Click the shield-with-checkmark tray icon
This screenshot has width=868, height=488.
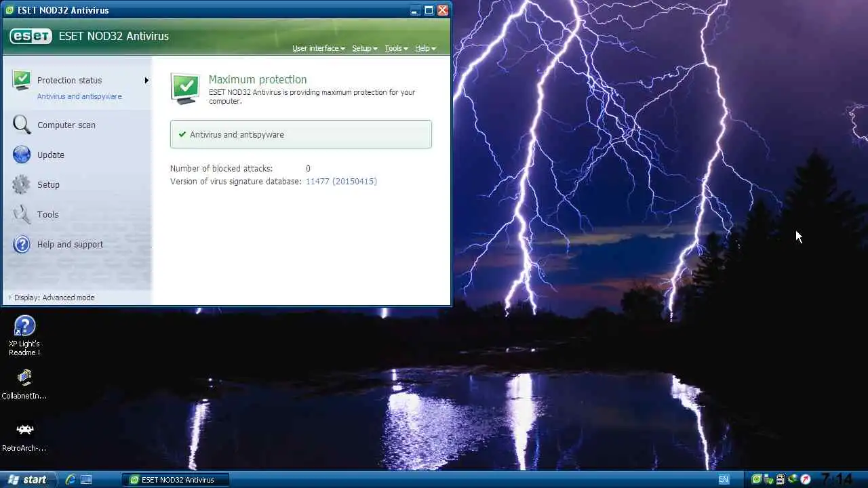[769, 479]
